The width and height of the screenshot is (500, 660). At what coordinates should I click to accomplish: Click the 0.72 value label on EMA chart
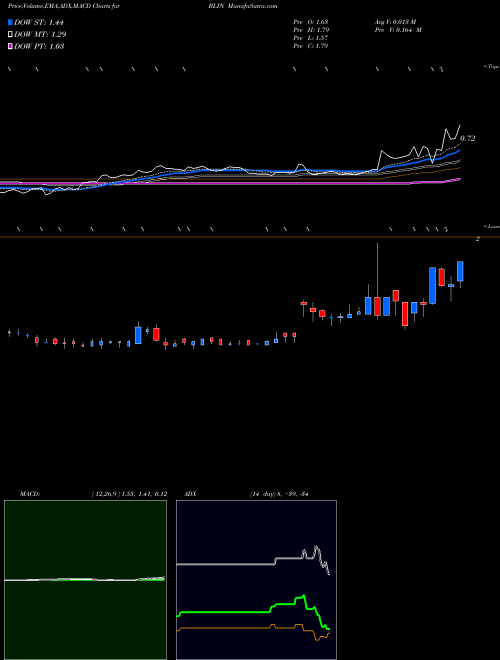tap(468, 138)
